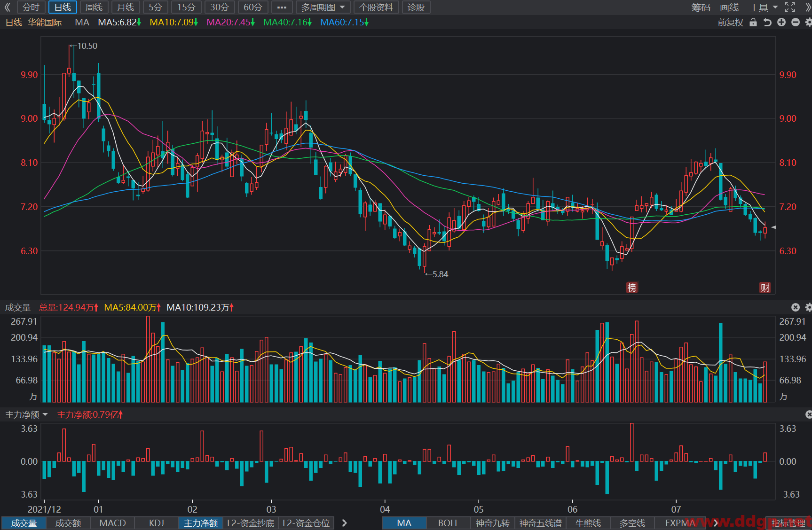Toggle the 前复权 adjustment mode

[x=730, y=22]
